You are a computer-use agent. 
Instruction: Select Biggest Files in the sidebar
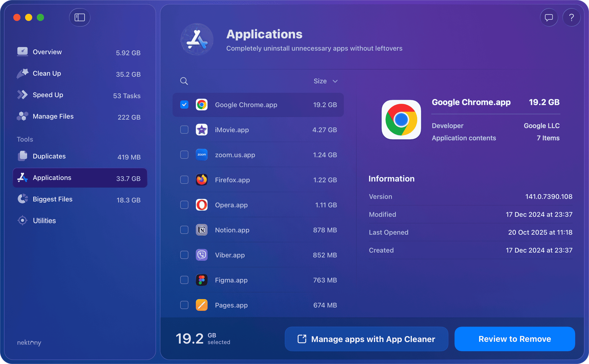52,199
